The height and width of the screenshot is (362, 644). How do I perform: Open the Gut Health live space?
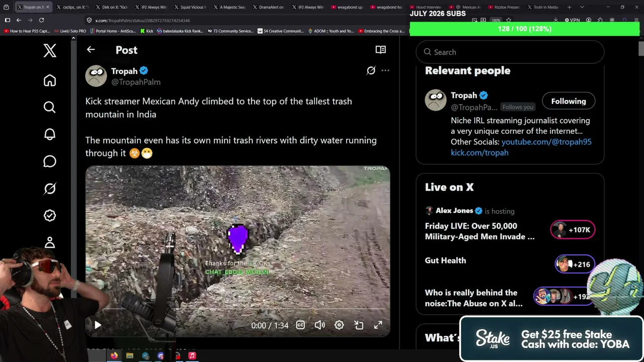(x=445, y=260)
